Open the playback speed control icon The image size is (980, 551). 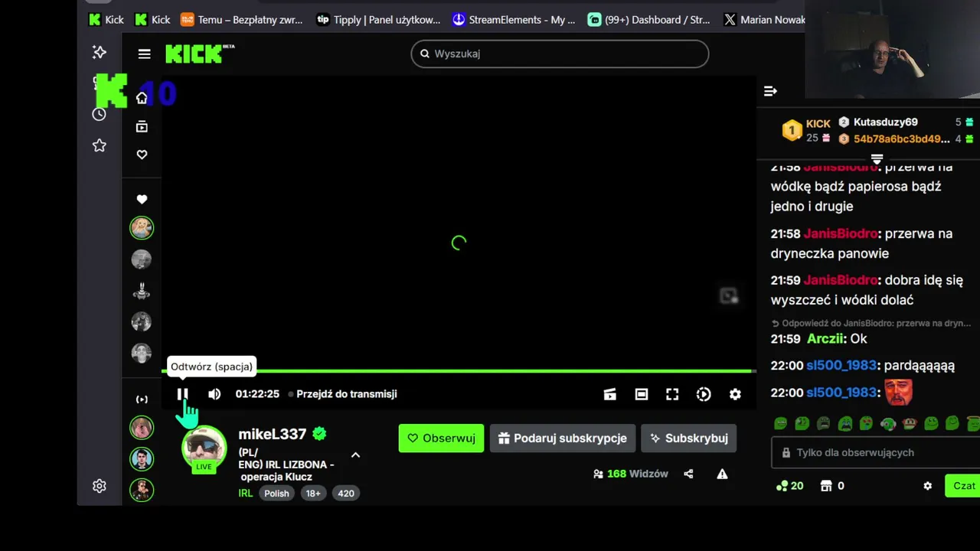click(704, 394)
